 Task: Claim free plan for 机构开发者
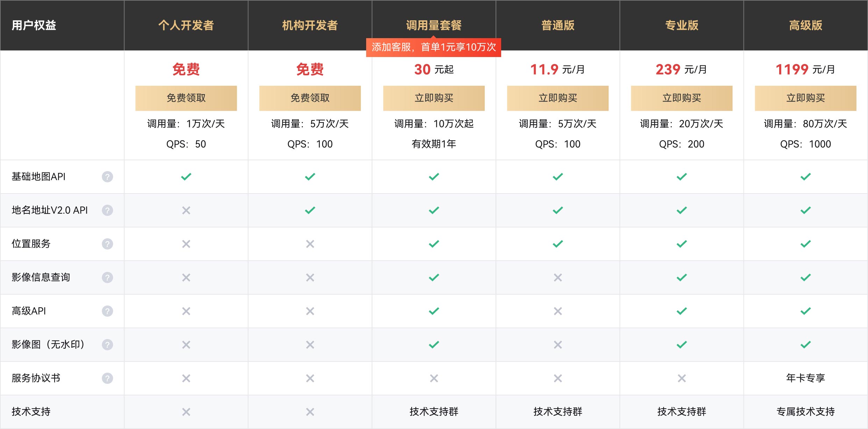tap(310, 98)
